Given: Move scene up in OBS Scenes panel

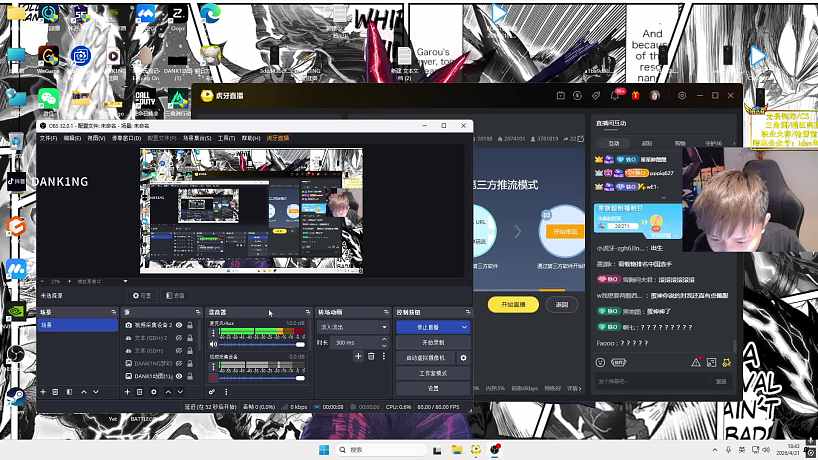Looking at the screenshot, I should 83,392.
